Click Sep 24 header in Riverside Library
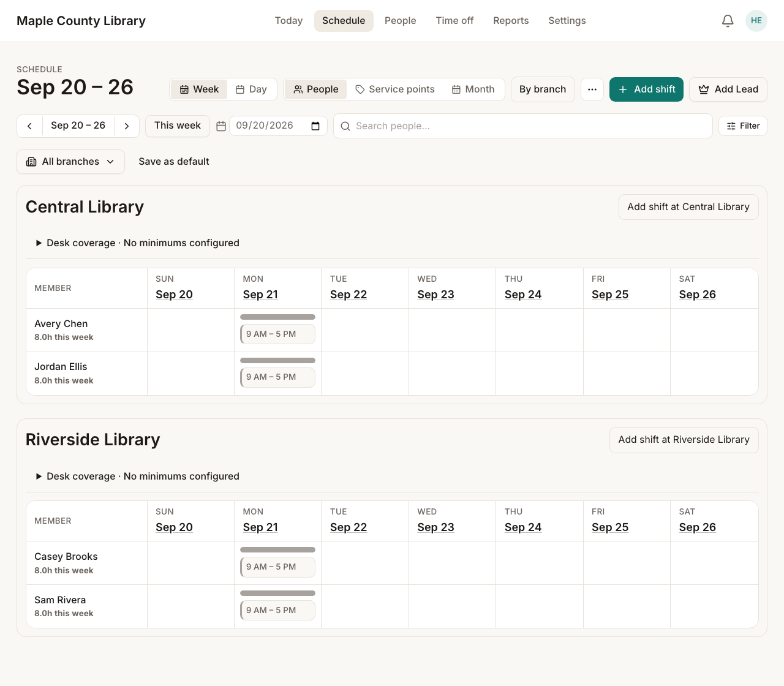The image size is (784, 686). (x=523, y=527)
